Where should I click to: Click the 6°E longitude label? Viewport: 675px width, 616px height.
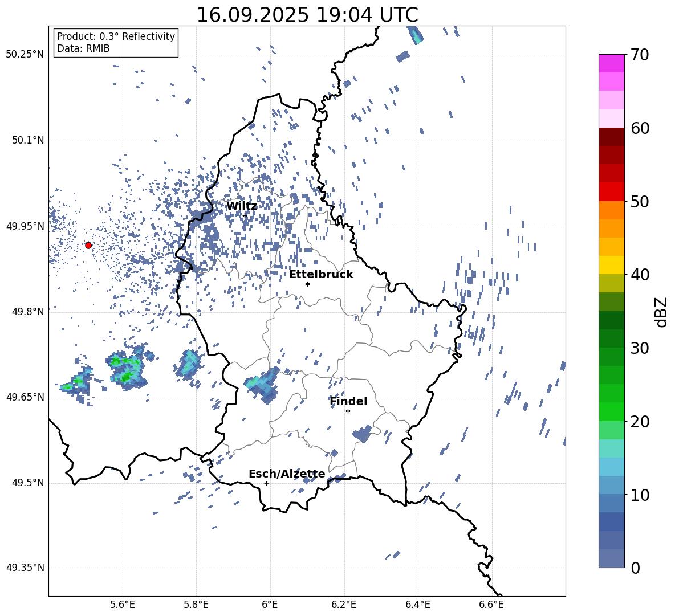[270, 605]
